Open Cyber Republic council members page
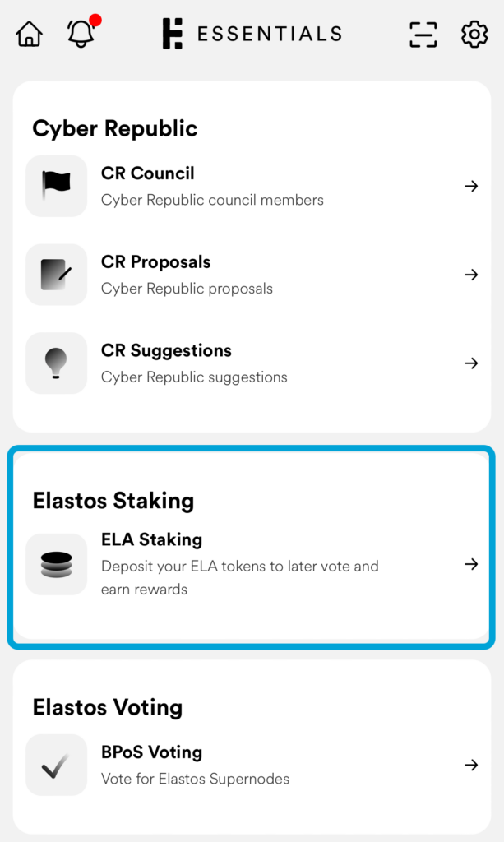504x842 pixels. (247, 186)
